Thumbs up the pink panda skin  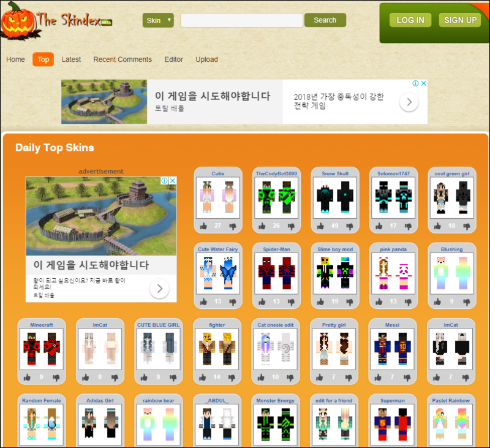click(x=379, y=302)
